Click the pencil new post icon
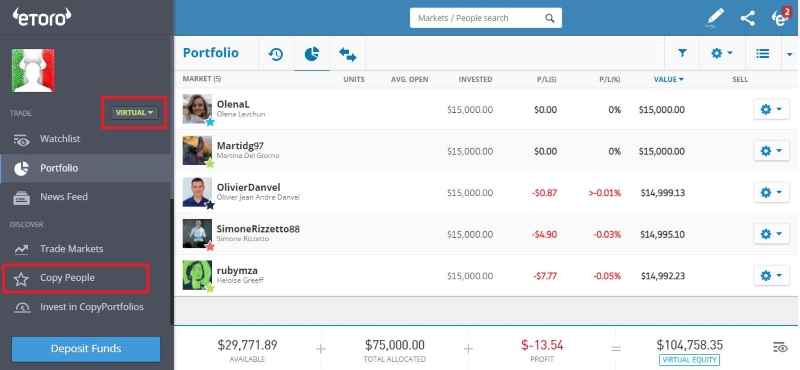 tap(715, 18)
